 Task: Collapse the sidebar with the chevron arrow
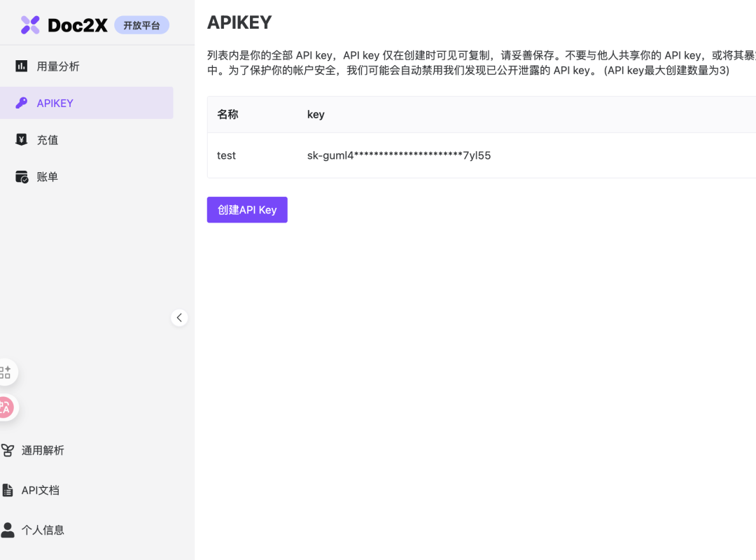point(179,317)
